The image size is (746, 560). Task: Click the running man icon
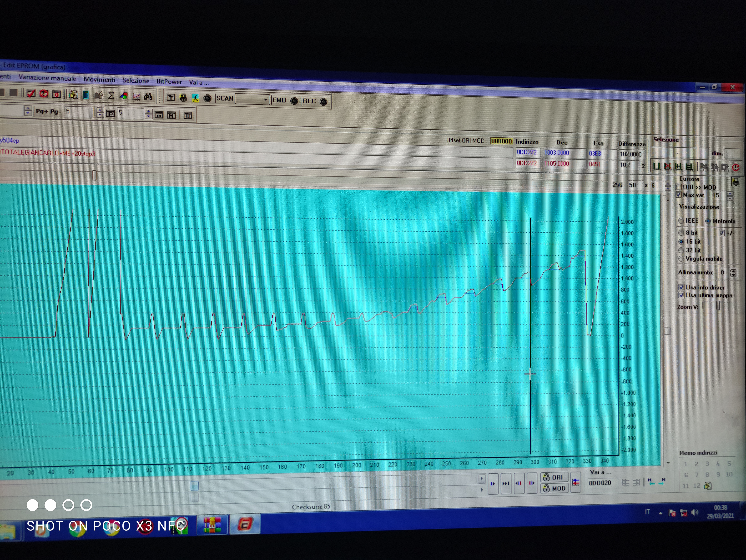tap(195, 98)
